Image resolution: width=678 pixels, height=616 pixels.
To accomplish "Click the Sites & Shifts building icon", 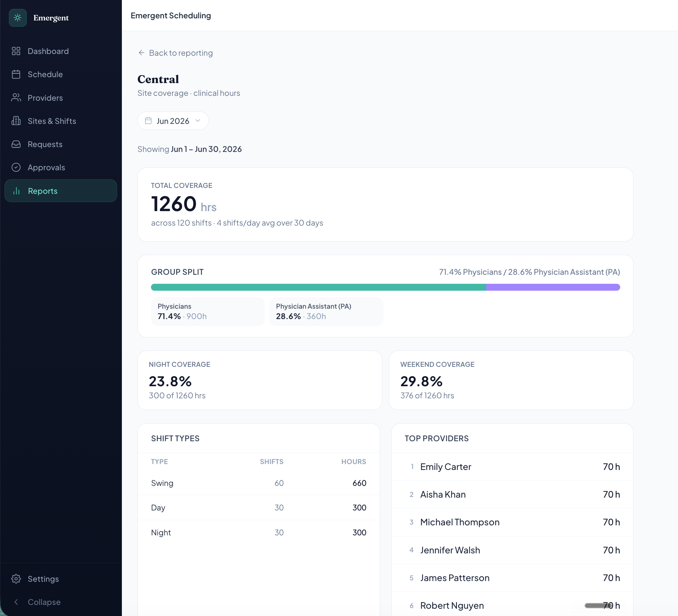I will click(16, 121).
